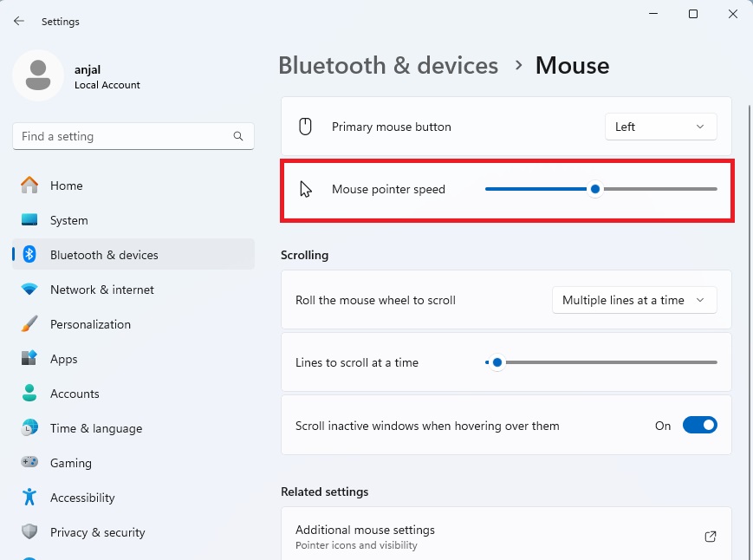Click the Accessibility figure icon in sidebar

(x=29, y=497)
